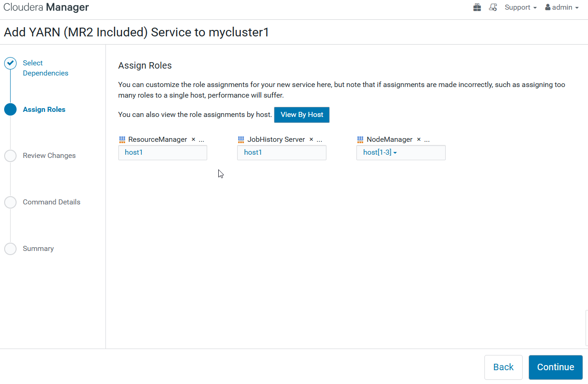Image resolution: width=588 pixels, height=384 pixels.
Task: Expand the Support dropdown menu
Action: (521, 7)
